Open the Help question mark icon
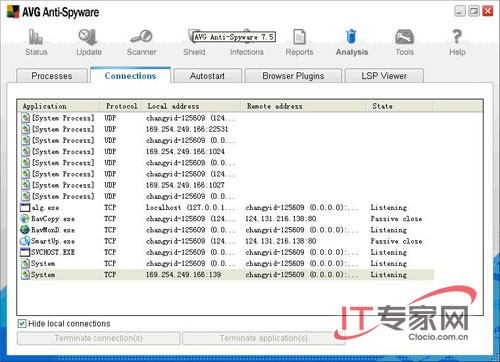The image size is (500, 362). click(x=457, y=36)
